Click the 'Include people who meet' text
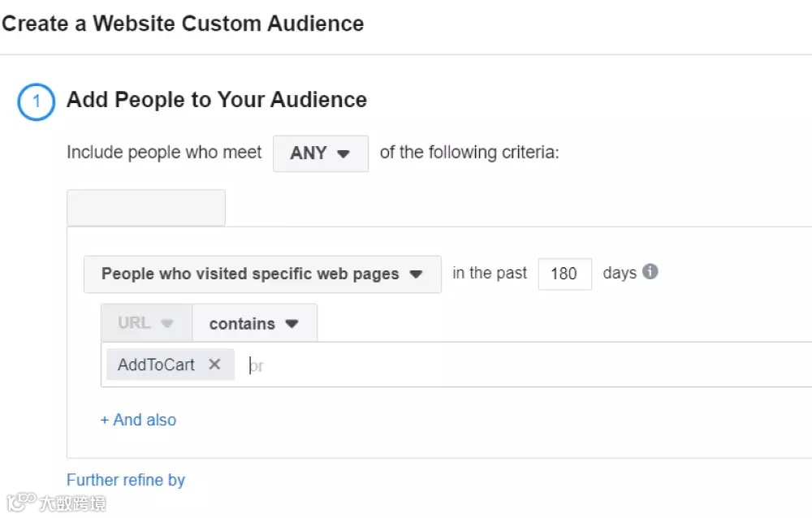 pos(164,153)
